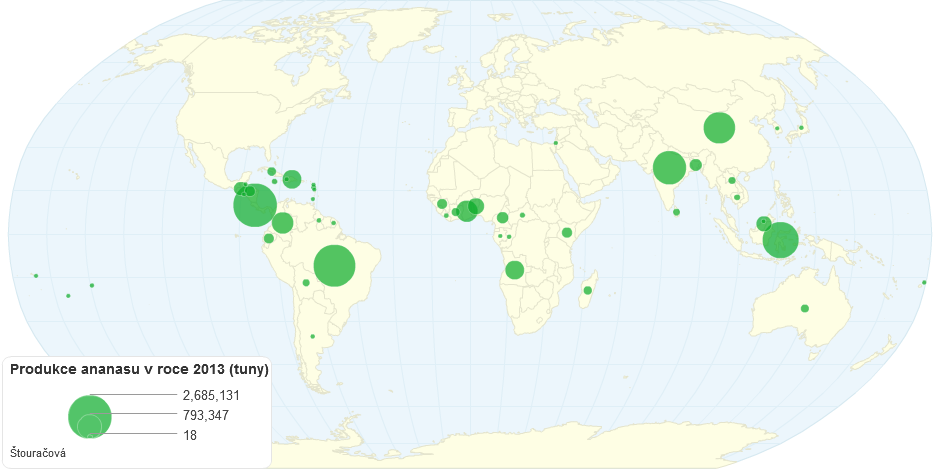Select the bubble over Angola
This screenshot has height=469, width=940.
pyautogui.click(x=514, y=270)
